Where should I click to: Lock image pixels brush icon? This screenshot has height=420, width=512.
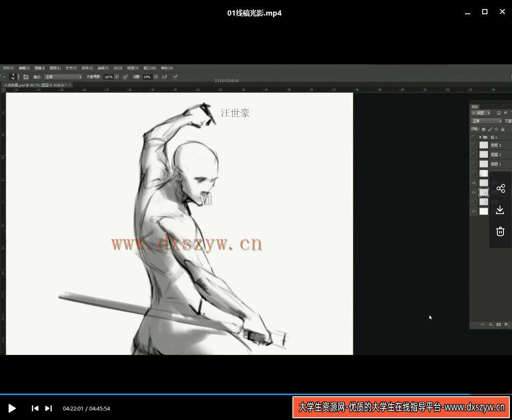coord(490,129)
